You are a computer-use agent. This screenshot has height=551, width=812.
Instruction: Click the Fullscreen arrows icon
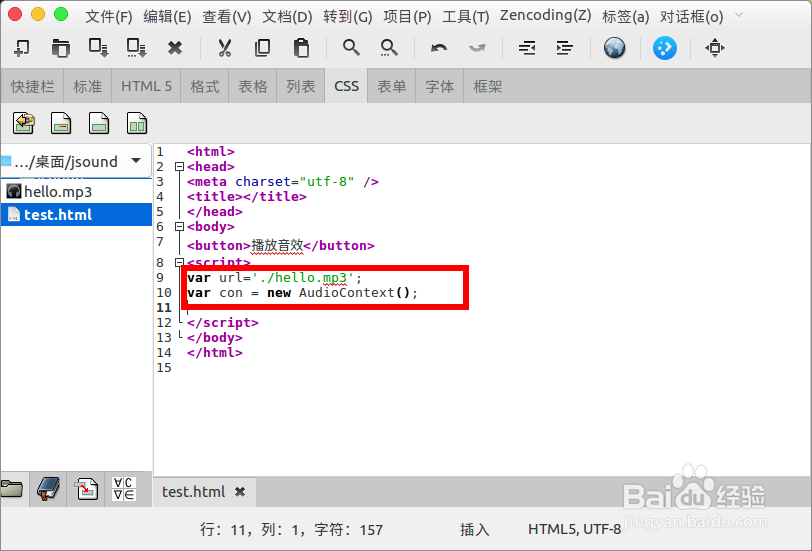point(715,48)
